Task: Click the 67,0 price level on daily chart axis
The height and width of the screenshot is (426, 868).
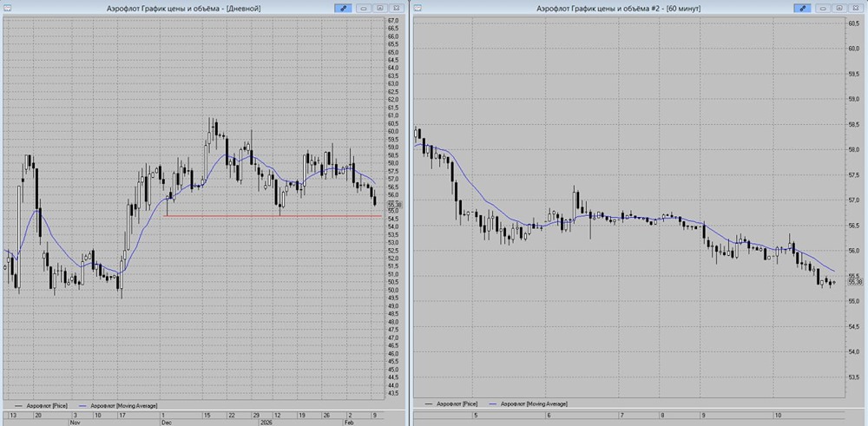Action: [x=394, y=21]
